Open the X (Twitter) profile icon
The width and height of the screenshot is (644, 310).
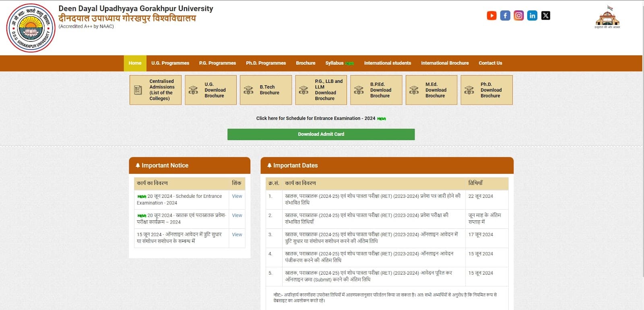click(x=546, y=16)
